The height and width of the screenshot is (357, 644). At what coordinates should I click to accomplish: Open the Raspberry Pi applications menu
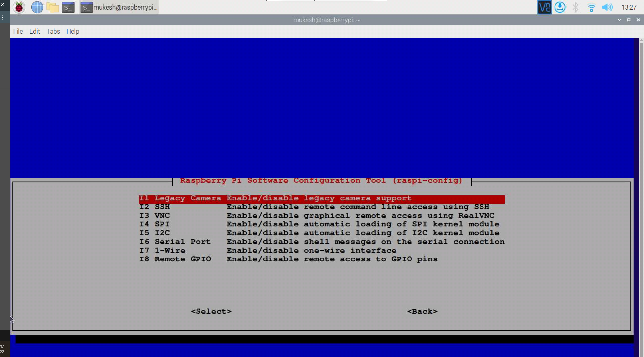pos(19,7)
